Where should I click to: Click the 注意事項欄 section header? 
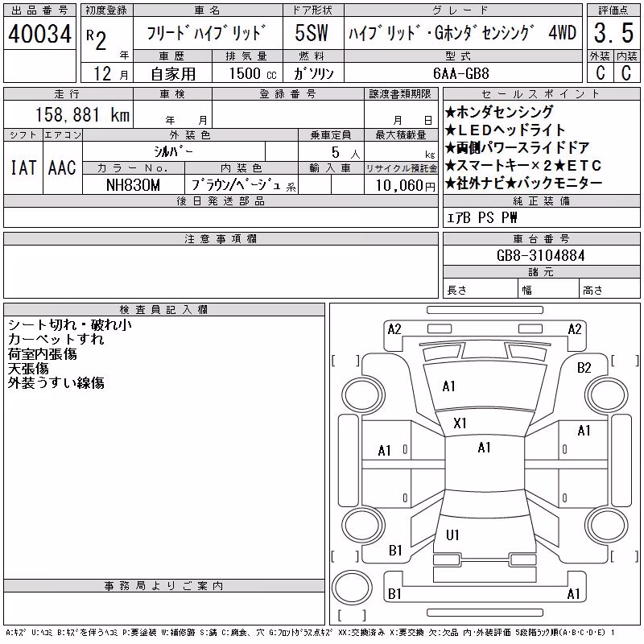click(x=221, y=238)
